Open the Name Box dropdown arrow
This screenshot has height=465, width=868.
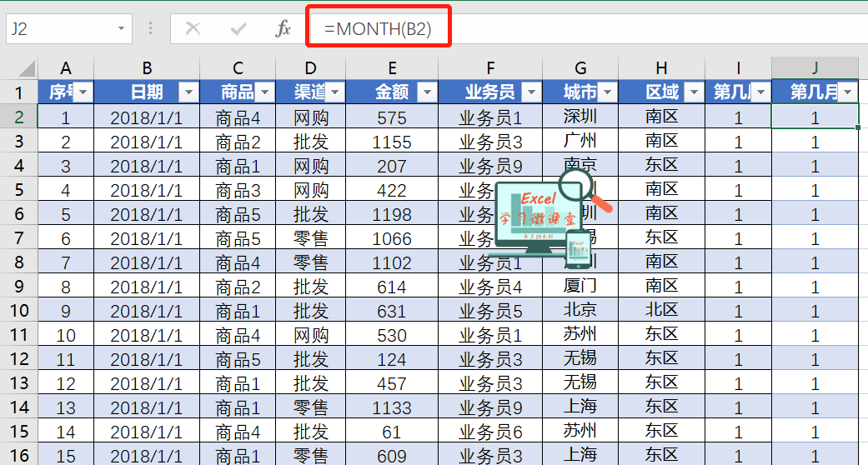pyautogui.click(x=121, y=28)
